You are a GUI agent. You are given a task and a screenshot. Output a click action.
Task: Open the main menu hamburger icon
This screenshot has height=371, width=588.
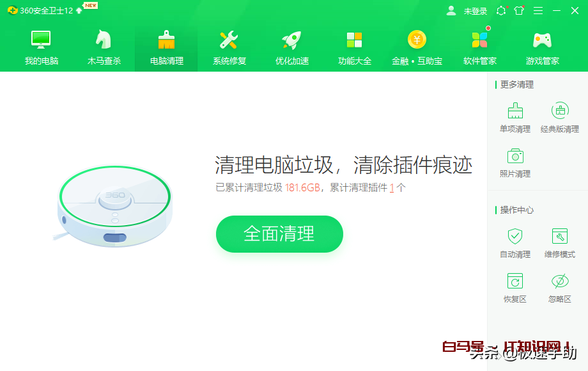[x=538, y=11]
